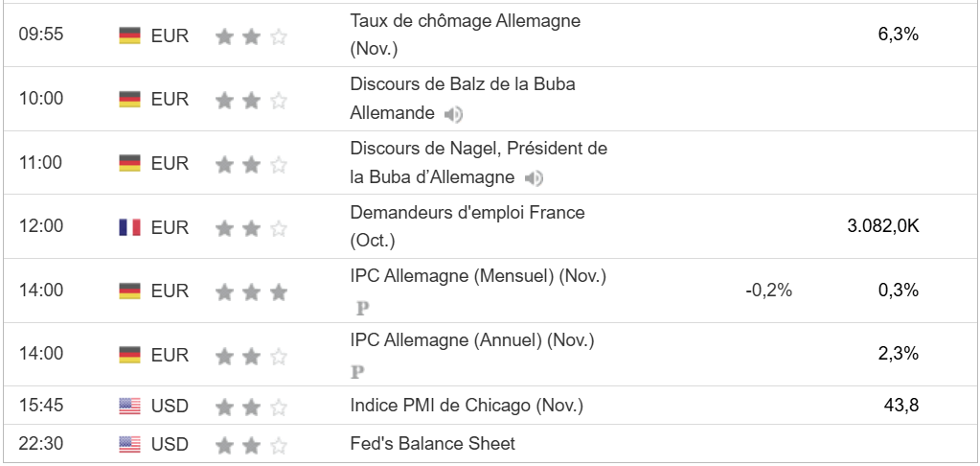Image resolution: width=980 pixels, height=466 pixels.
Task: Click German flag in the 09:55 row
Action: [x=129, y=35]
